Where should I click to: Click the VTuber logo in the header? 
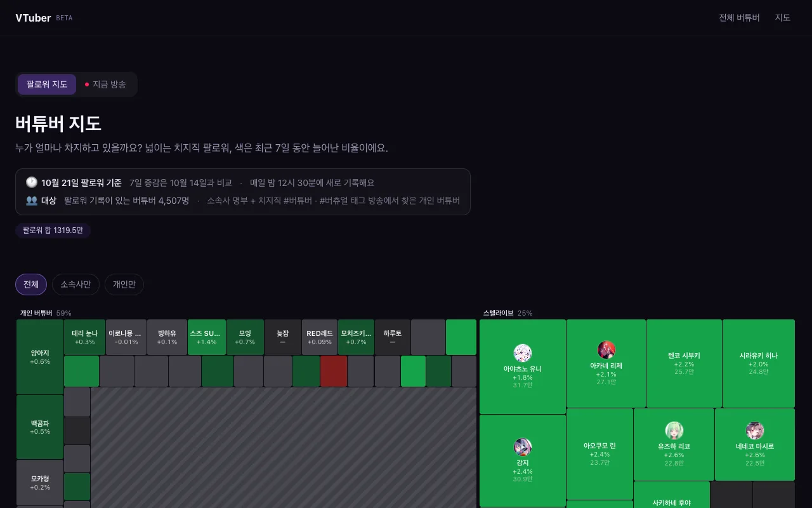click(33, 18)
